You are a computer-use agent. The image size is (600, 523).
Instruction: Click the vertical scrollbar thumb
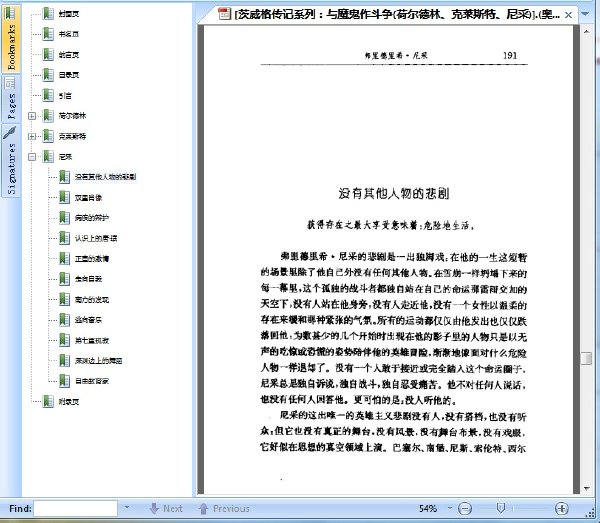pyautogui.click(x=586, y=358)
